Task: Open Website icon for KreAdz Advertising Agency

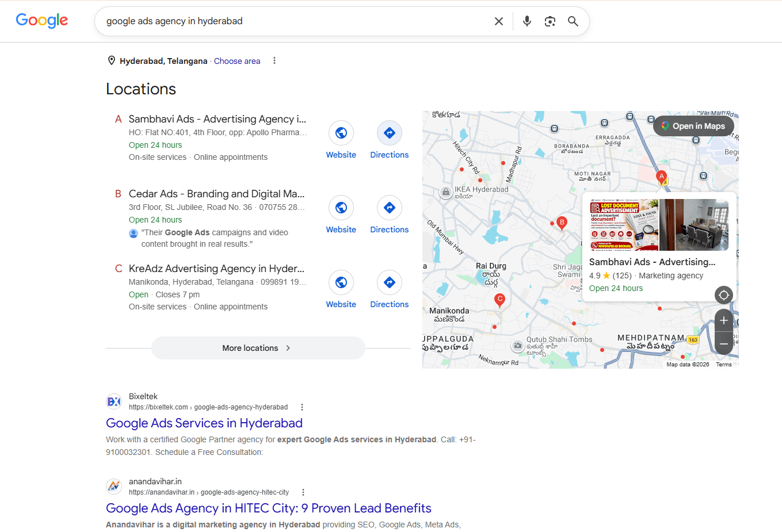Action: click(x=341, y=282)
